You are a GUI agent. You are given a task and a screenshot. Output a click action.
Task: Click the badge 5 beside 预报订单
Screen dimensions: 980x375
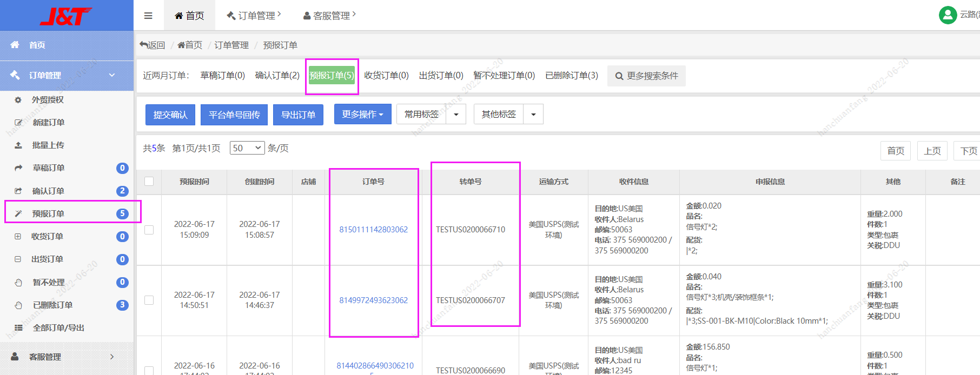[x=122, y=213]
